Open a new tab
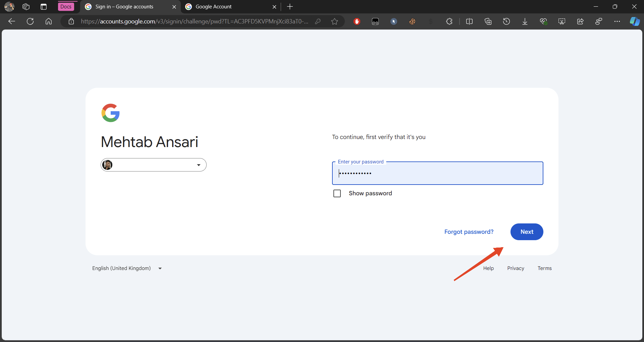Viewport: 644px width, 342px height. tap(290, 7)
